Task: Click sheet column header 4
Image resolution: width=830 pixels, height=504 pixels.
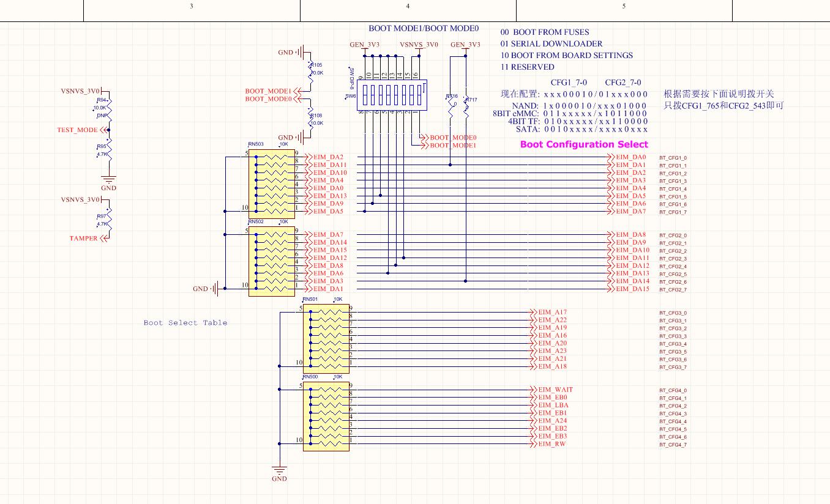Action: [408, 6]
